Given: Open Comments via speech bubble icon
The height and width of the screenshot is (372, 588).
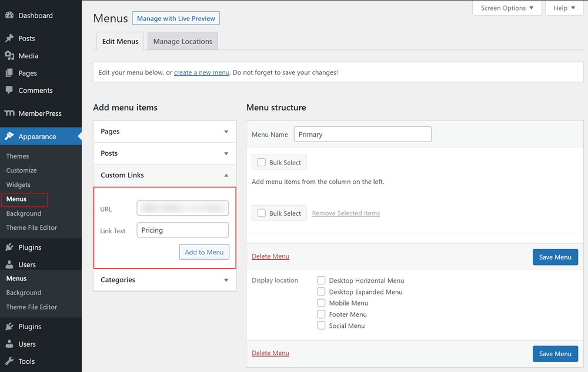Looking at the screenshot, I should (9, 91).
